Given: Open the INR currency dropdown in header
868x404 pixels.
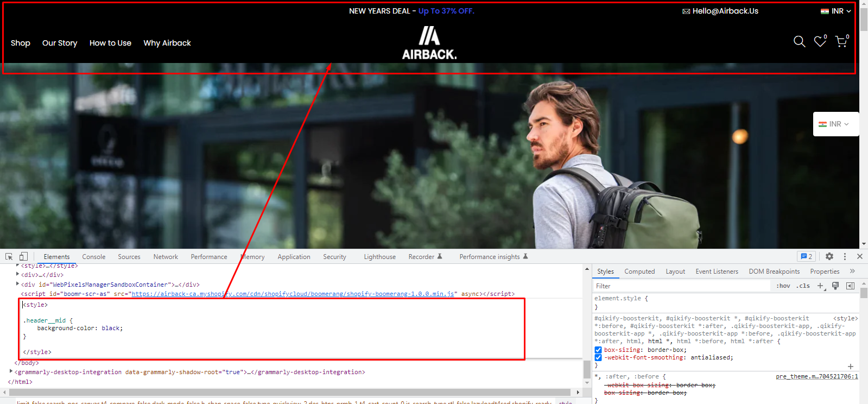Looking at the screenshot, I should coord(836,11).
